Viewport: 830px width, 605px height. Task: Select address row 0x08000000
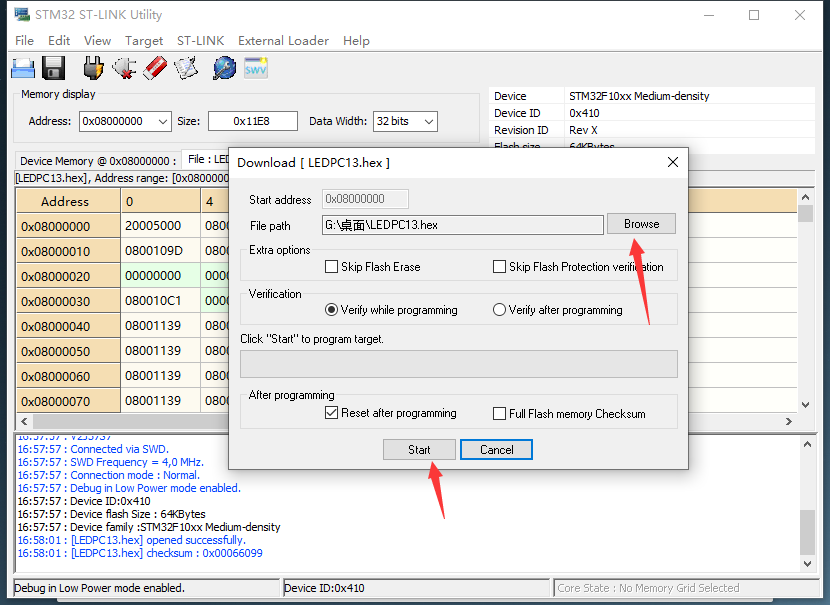point(68,227)
